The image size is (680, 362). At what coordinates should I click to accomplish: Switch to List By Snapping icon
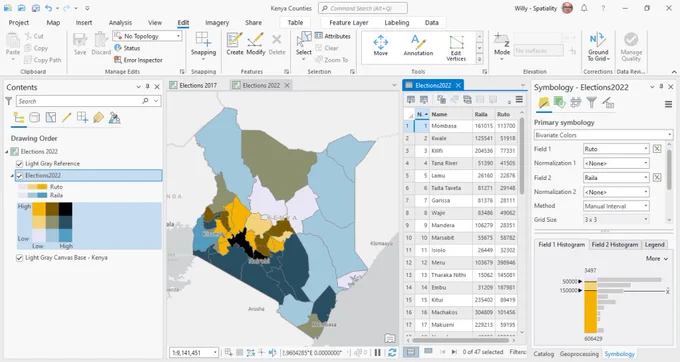pyautogui.click(x=82, y=117)
